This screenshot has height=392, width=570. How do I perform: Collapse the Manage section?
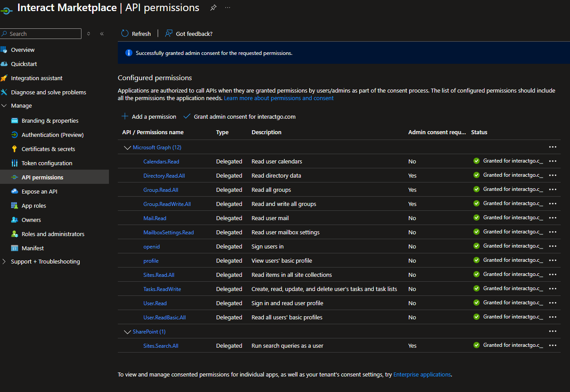click(4, 106)
